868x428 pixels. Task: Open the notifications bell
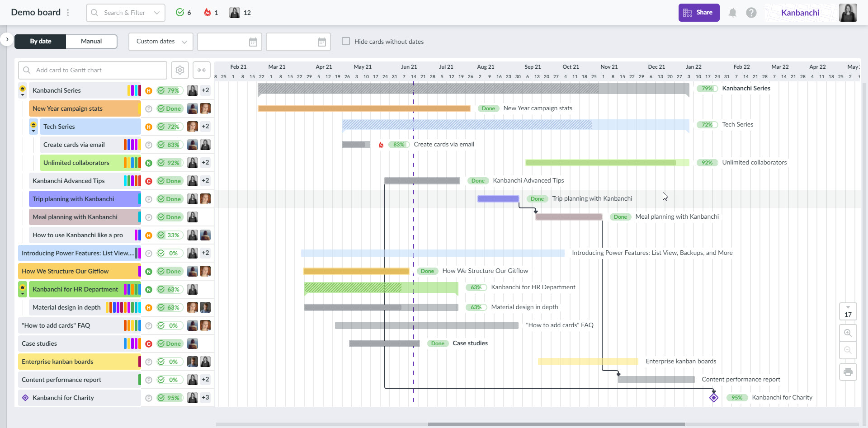pos(732,13)
